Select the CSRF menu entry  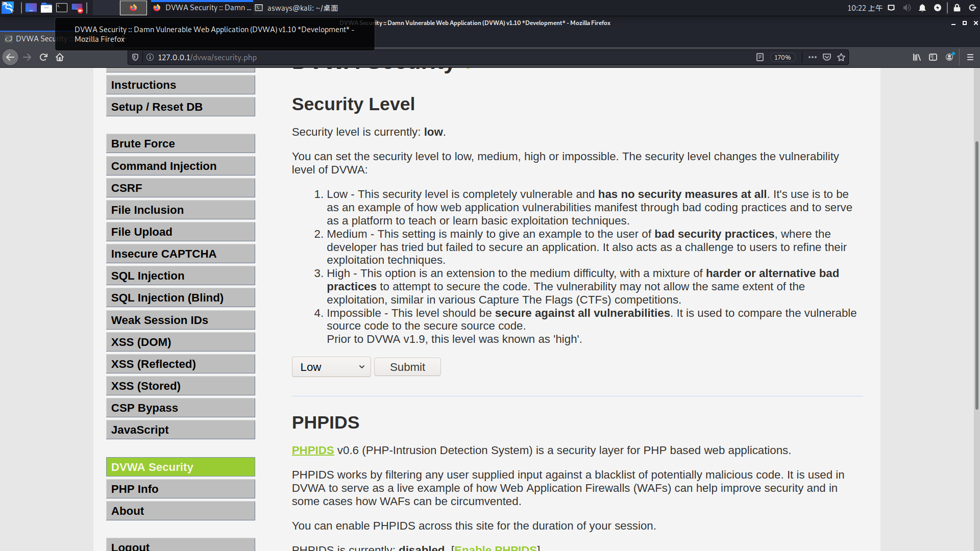point(181,188)
